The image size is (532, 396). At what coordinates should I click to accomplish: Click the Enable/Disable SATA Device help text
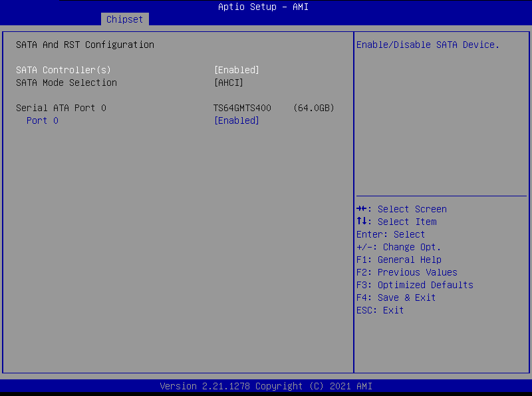(x=428, y=45)
